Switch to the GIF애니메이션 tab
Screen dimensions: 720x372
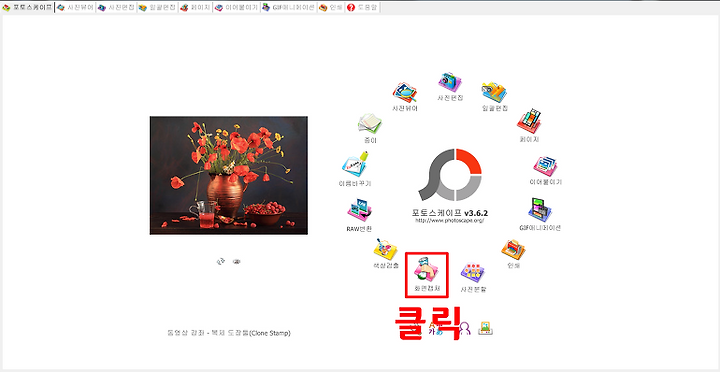(x=288, y=8)
